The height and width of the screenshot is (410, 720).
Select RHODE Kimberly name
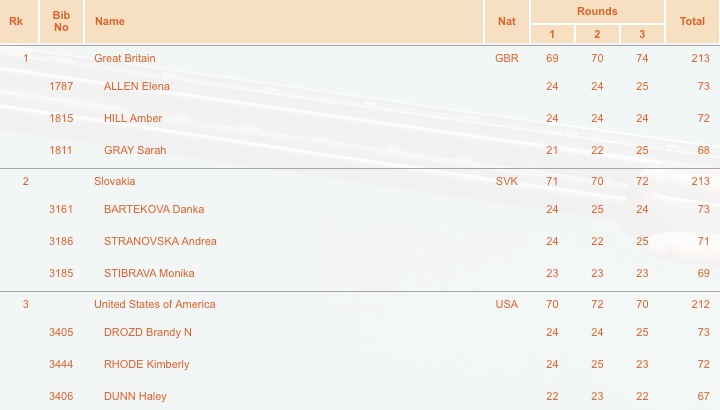pyautogui.click(x=146, y=365)
